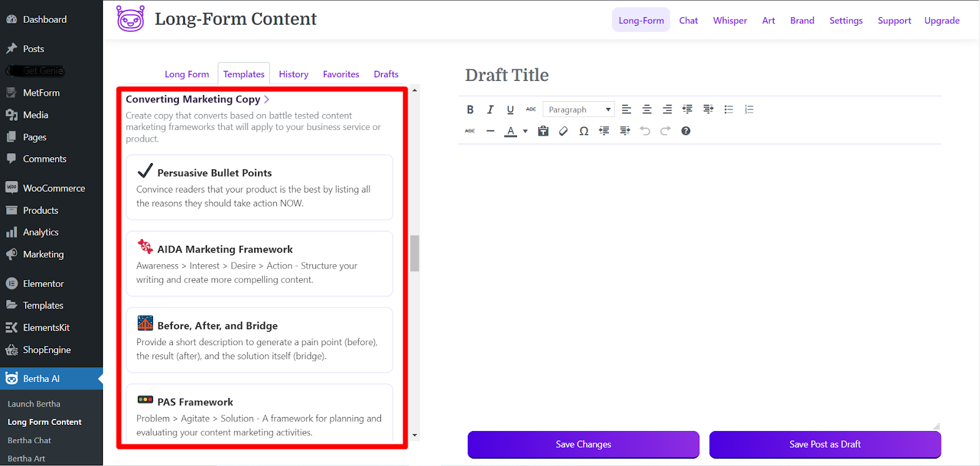The height and width of the screenshot is (466, 980).
Task: Choose the AIDA Marketing Framework template
Action: [259, 264]
